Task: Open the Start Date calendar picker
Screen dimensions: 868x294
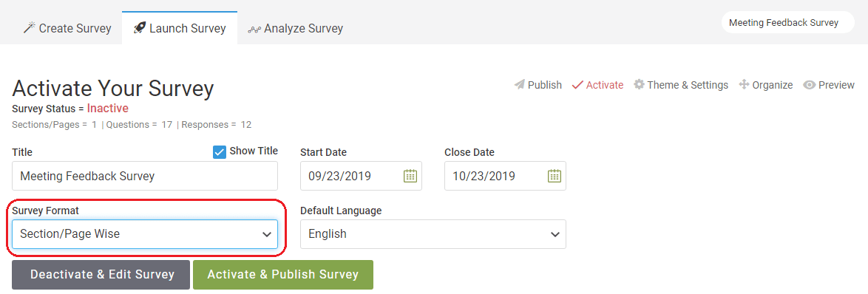Action: point(410,176)
